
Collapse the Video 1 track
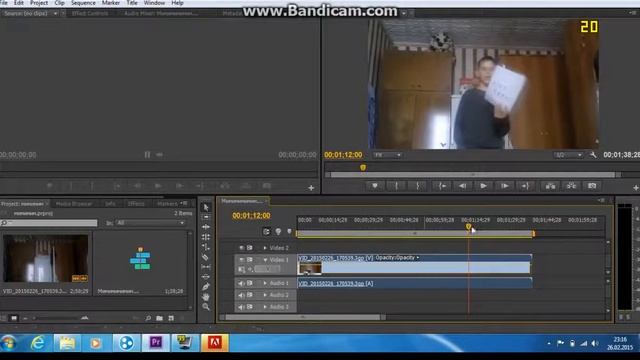coord(265,260)
